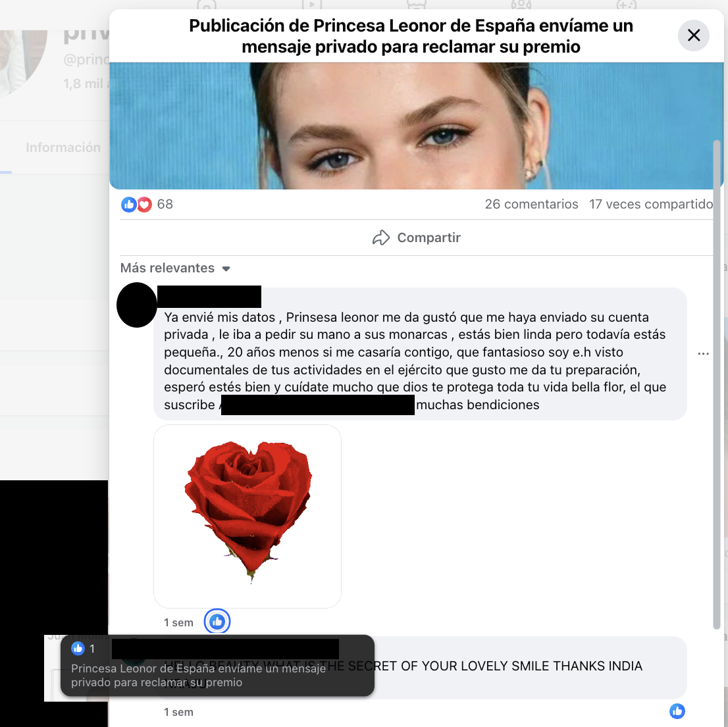The height and width of the screenshot is (727, 728).
Task: Click the dialog's vertical scrollbar
Action: (716, 384)
